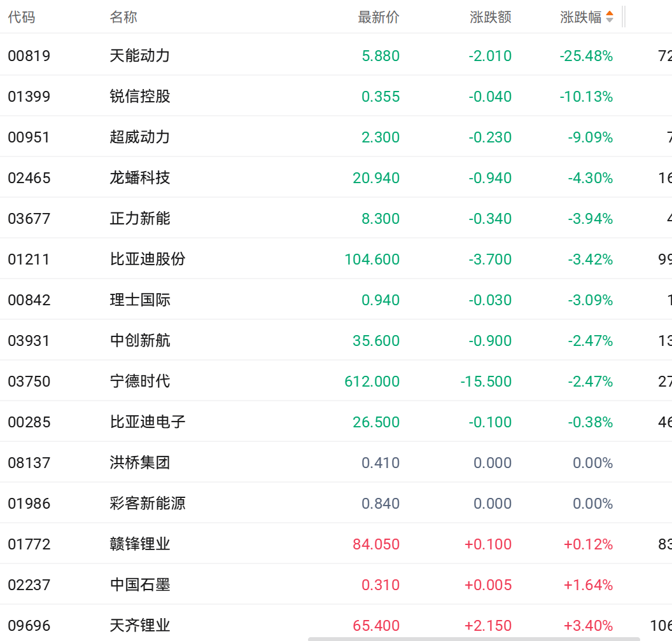Click 赣锋锂业 latest price 84.050
Image resolution: width=672 pixels, height=641 pixels.
(376, 544)
